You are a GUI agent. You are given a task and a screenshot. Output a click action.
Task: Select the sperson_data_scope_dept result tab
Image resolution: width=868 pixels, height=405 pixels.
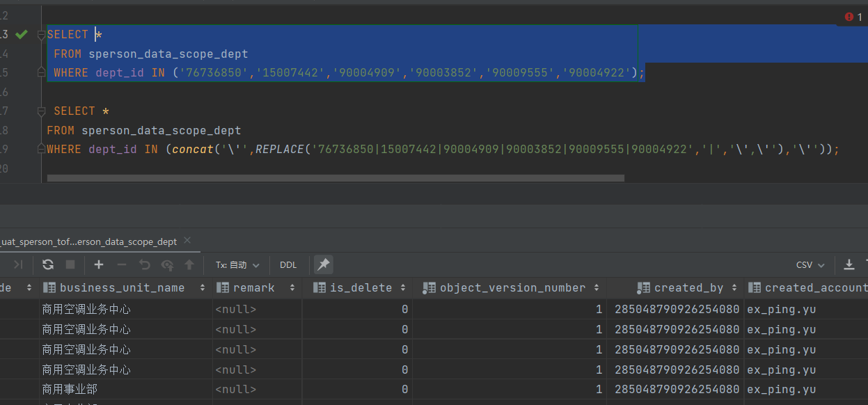[88, 241]
